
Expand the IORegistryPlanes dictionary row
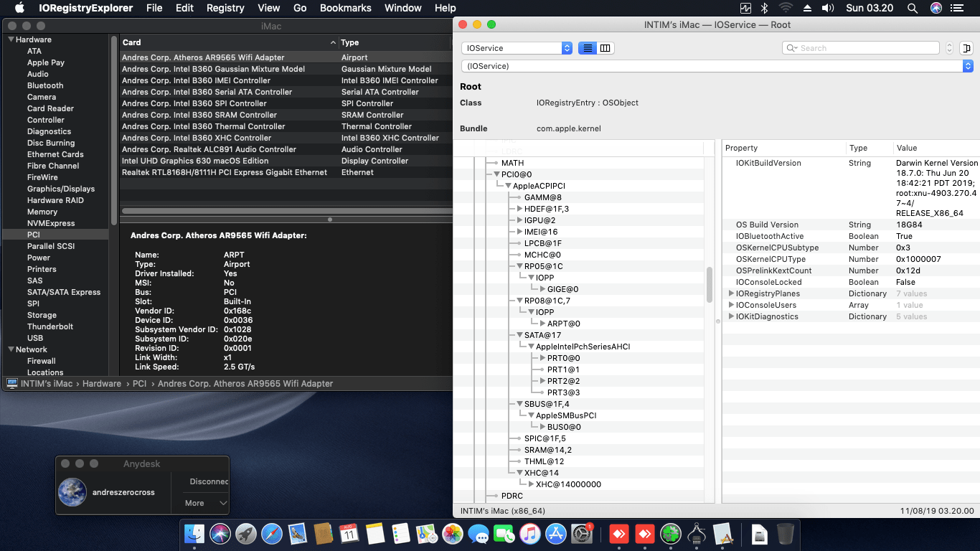click(731, 293)
